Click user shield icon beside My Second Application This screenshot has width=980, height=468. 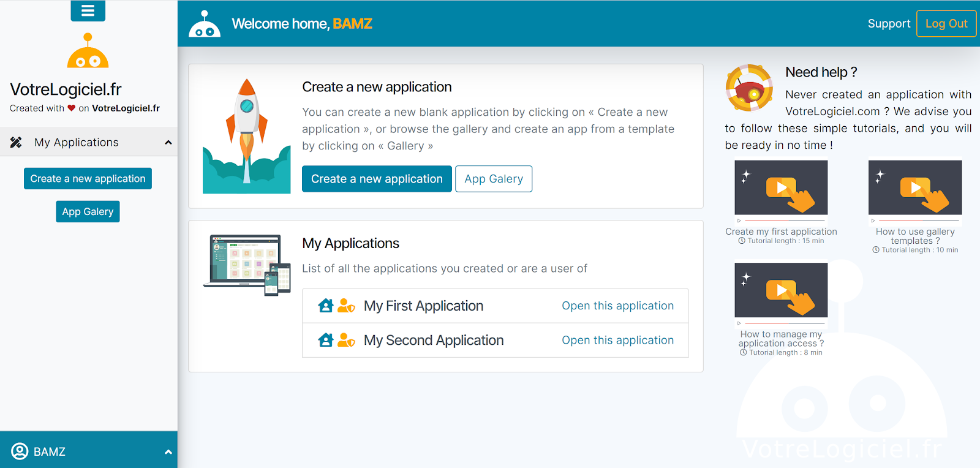tap(346, 340)
